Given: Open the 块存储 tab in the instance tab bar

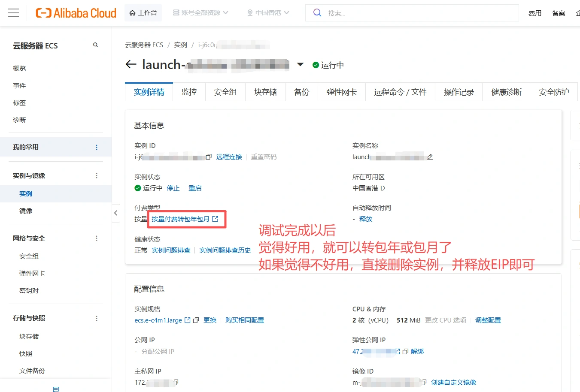Looking at the screenshot, I should click(265, 92).
